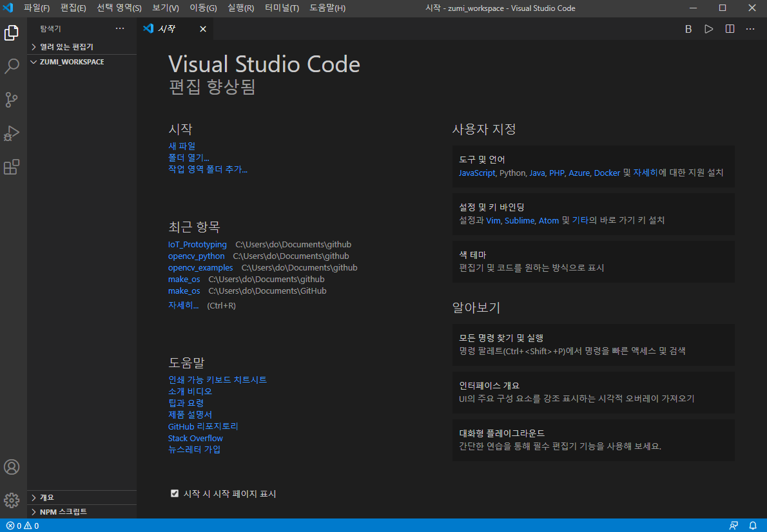Open the Manage gear icon
Screen dimensions: 767x532
click(11, 500)
